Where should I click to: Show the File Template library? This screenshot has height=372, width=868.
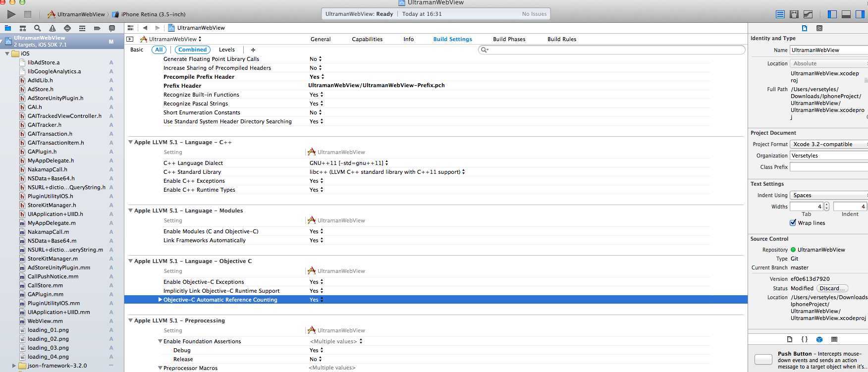coord(790,339)
